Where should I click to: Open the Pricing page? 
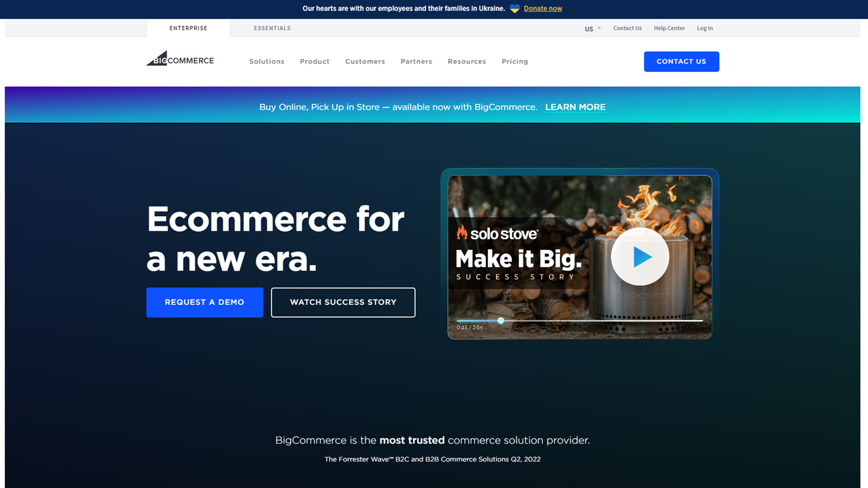tap(514, 61)
